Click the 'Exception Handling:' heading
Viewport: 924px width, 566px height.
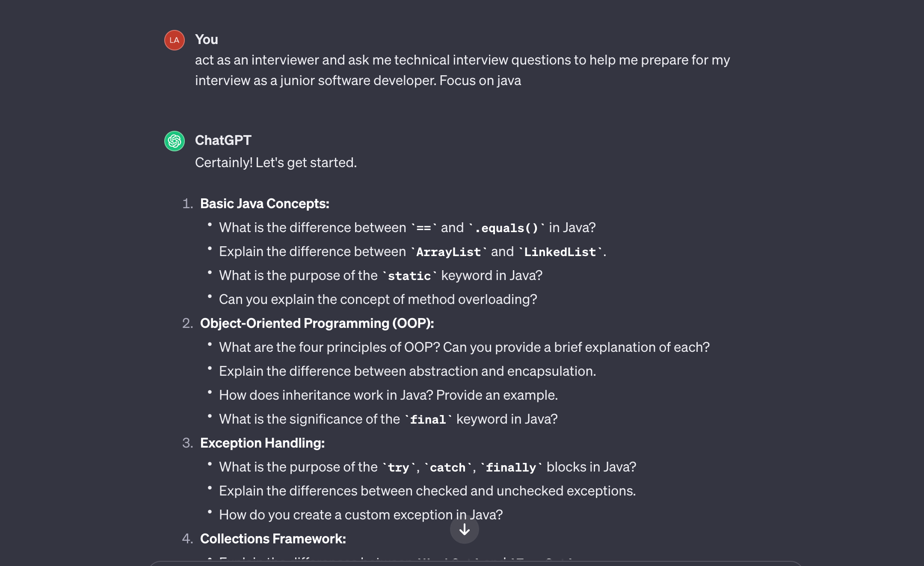coord(263,443)
